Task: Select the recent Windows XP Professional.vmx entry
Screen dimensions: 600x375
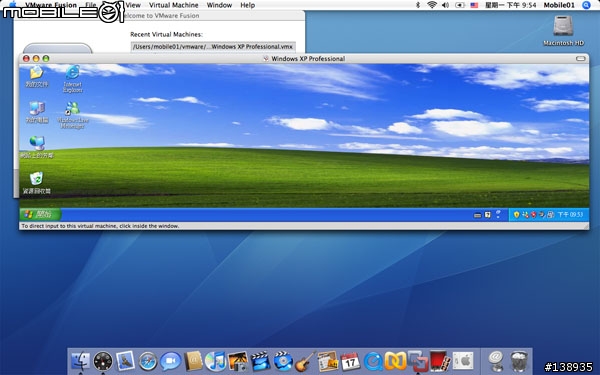Action: (x=213, y=47)
